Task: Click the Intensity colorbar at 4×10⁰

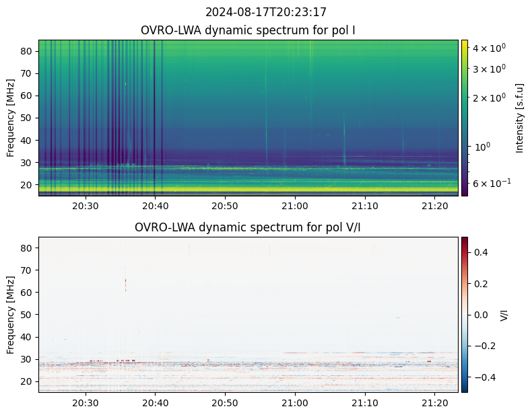Action: (465, 48)
